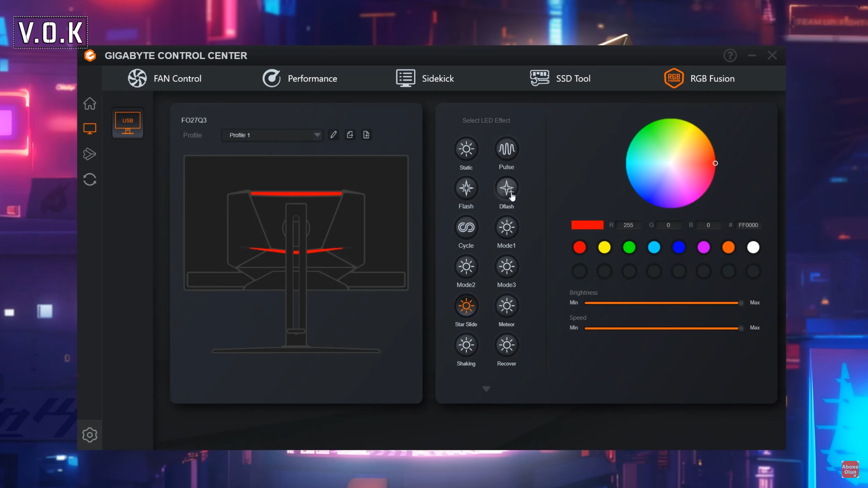The height and width of the screenshot is (488, 868).
Task: Expand more LED effects with down arrow
Action: pyautogui.click(x=486, y=389)
